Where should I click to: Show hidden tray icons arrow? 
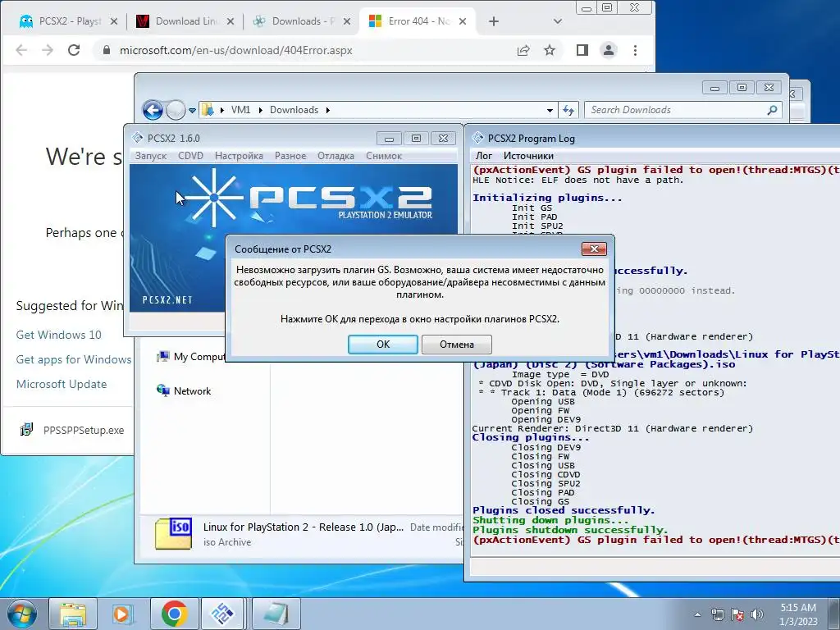[x=697, y=614]
